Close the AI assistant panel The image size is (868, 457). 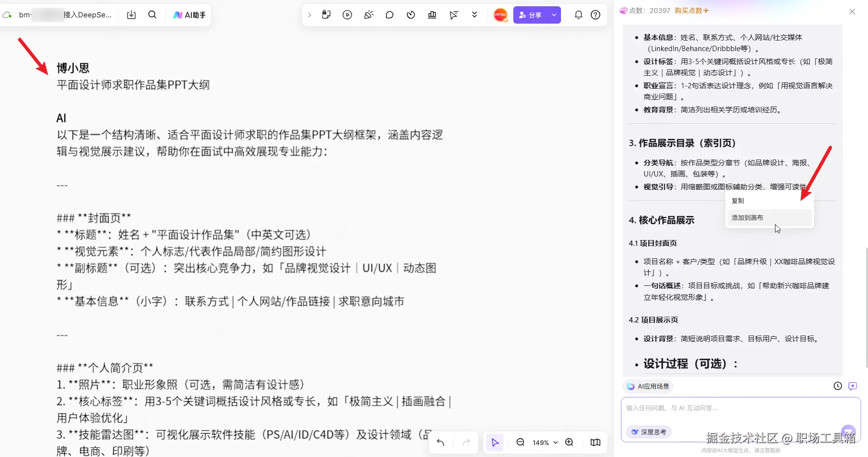tap(852, 12)
